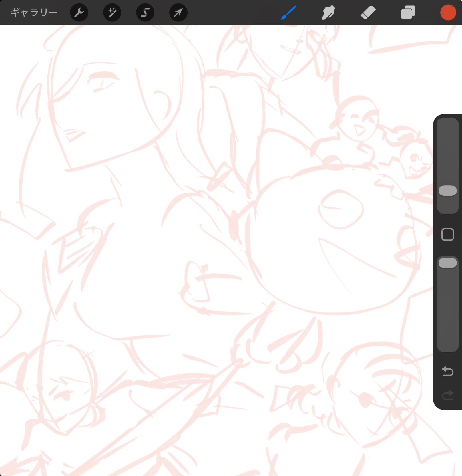Click the brush size slider handle
The image size is (462, 476).
click(x=447, y=191)
